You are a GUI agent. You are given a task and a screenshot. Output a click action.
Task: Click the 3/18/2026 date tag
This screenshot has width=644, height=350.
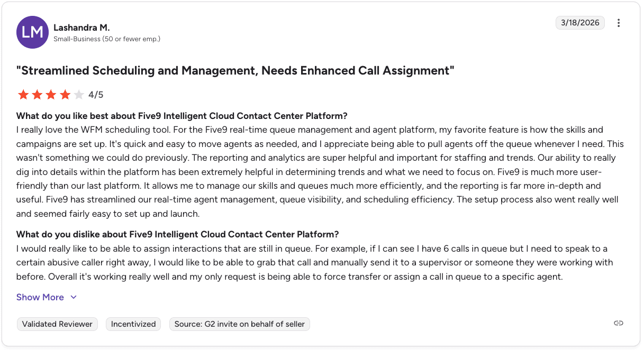pyautogui.click(x=580, y=23)
